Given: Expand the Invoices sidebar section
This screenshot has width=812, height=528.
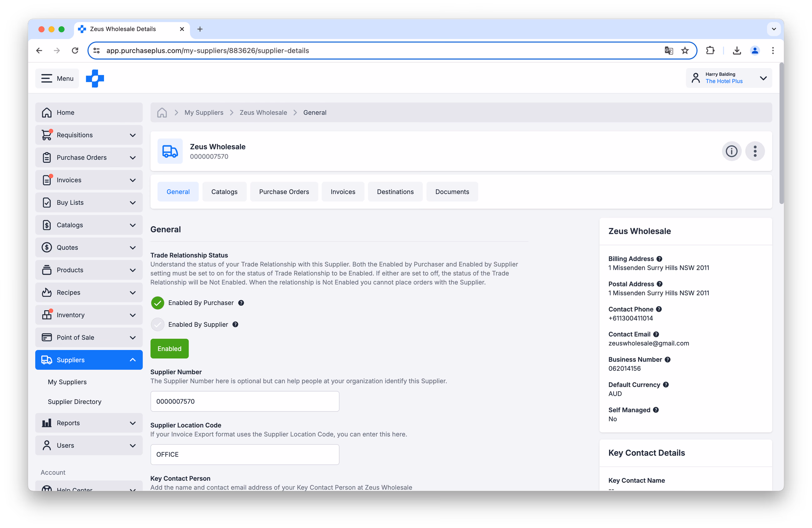Looking at the screenshot, I should pyautogui.click(x=89, y=180).
